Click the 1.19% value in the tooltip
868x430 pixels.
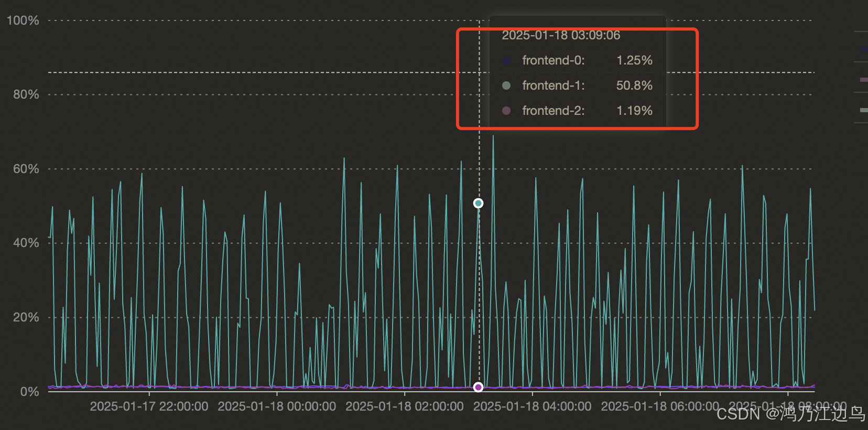tap(634, 111)
